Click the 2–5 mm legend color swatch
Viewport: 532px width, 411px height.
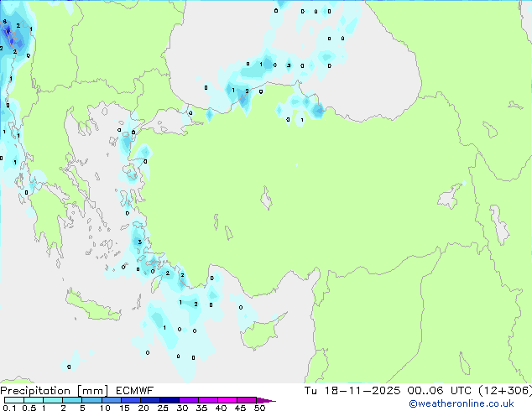pyautogui.click(x=72, y=400)
